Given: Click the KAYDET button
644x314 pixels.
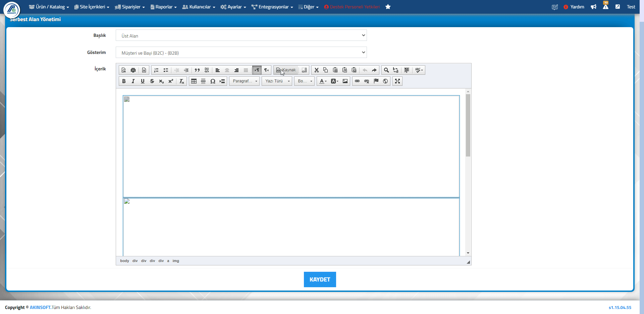Looking at the screenshot, I should pos(320,279).
